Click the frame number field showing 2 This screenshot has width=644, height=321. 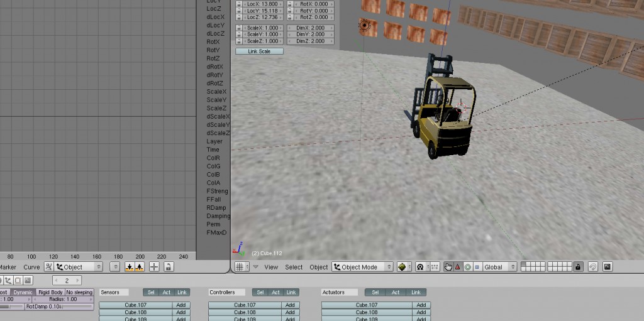pos(67,280)
